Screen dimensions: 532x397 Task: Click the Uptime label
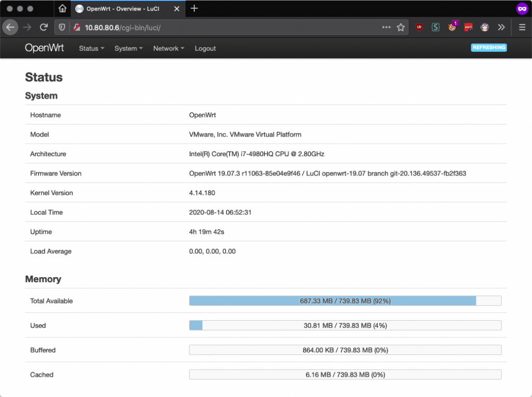(41, 232)
